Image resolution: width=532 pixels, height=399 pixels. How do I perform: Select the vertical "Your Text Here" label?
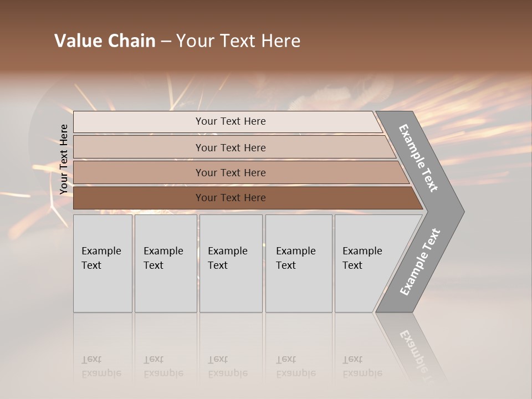[64, 159]
